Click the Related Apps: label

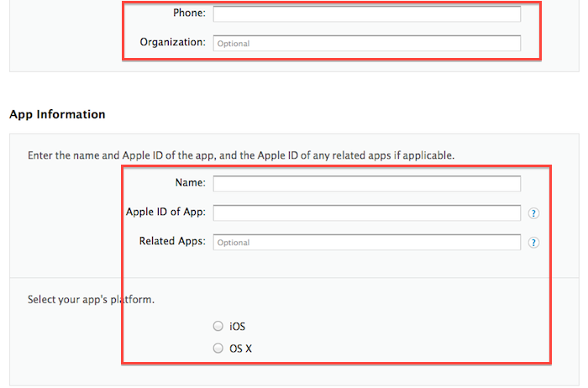click(x=172, y=241)
